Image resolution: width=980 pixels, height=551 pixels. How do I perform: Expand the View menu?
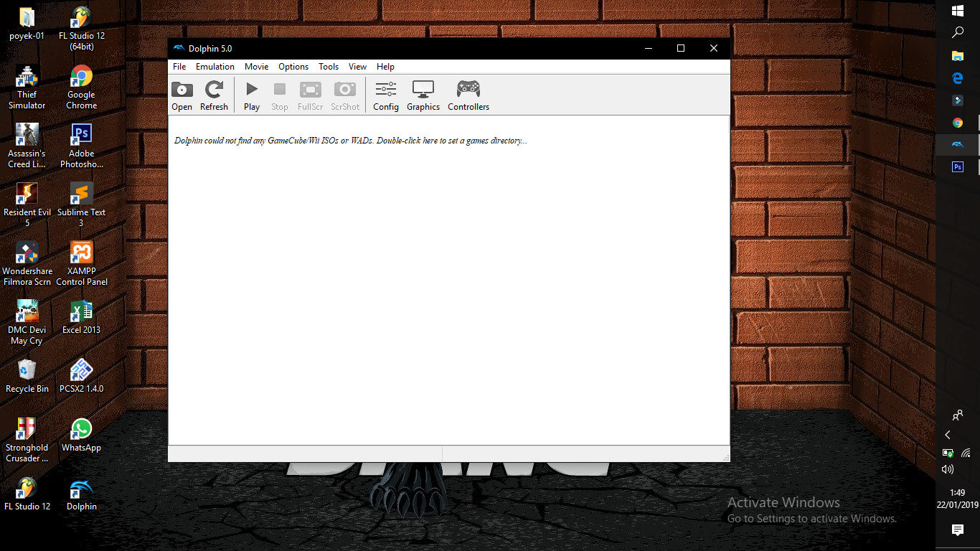click(357, 67)
